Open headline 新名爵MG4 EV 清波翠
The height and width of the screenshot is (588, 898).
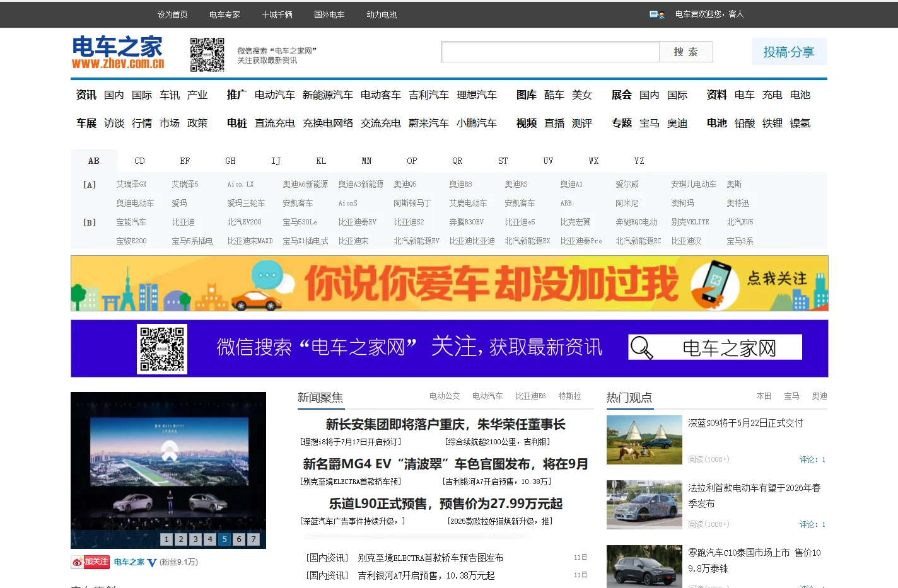point(445,464)
